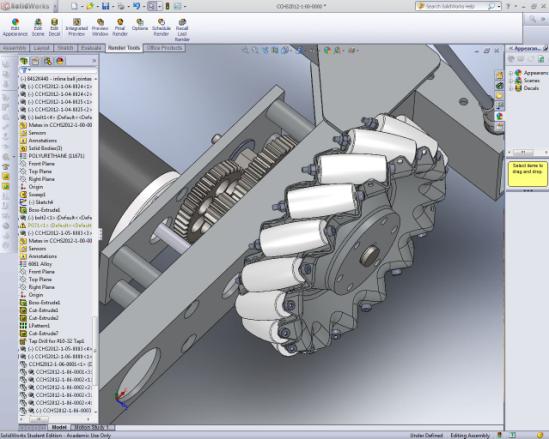This screenshot has height=439, width=549.
Task: Open a file from the toolbar
Action: [x=90, y=6]
